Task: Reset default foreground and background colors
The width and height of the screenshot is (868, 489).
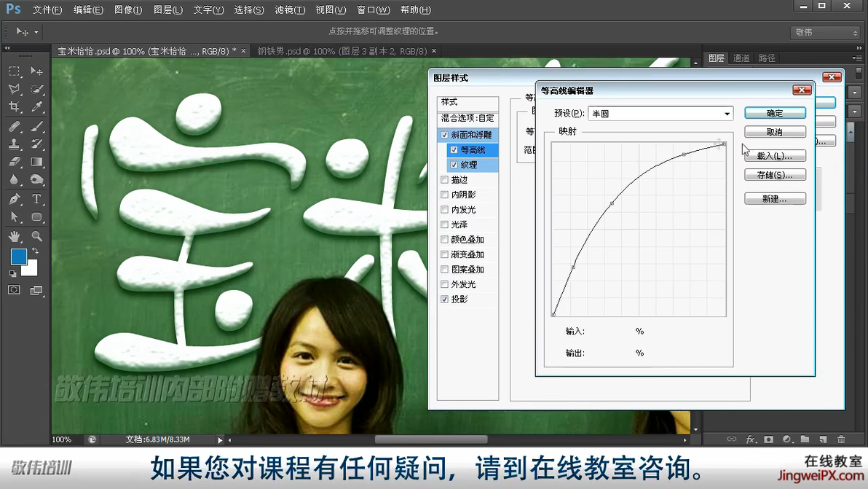Action: [x=12, y=273]
